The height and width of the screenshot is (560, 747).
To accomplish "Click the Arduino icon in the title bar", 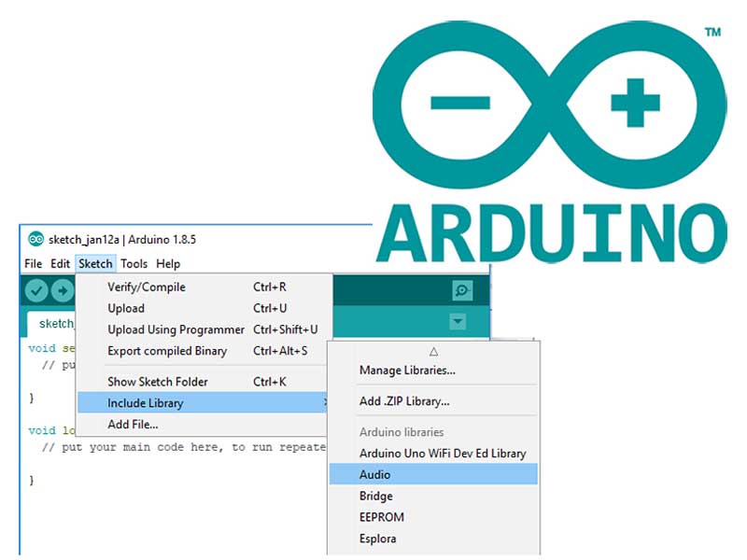I will point(35,239).
